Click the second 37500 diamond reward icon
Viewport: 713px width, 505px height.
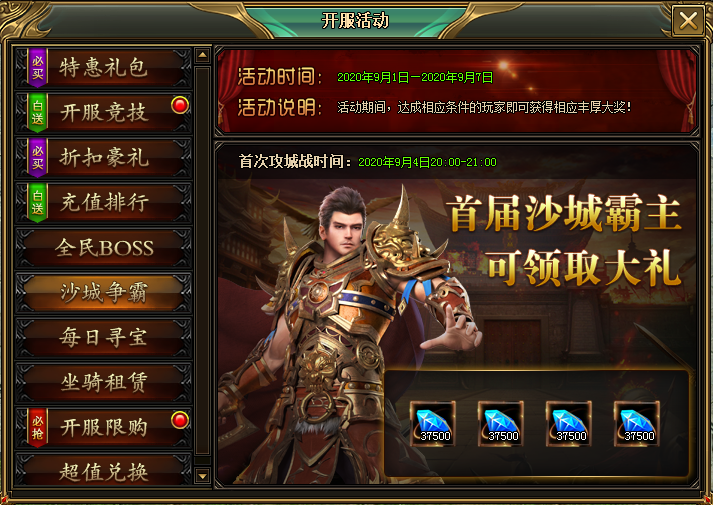(x=501, y=423)
